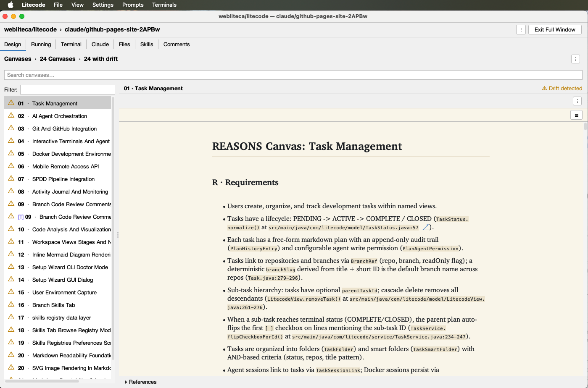This screenshot has width=588, height=388.
Task: Switch to the Terminal tab
Action: tap(71, 44)
